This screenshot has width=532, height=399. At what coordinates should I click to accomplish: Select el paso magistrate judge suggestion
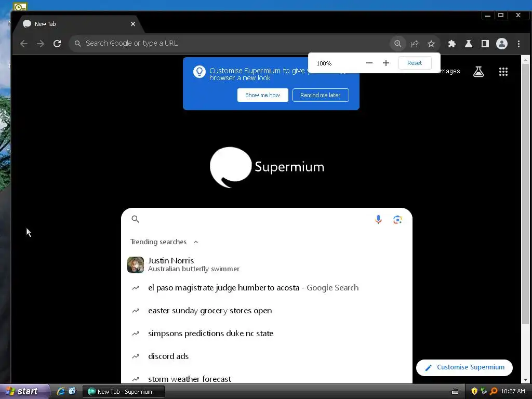tap(267, 288)
